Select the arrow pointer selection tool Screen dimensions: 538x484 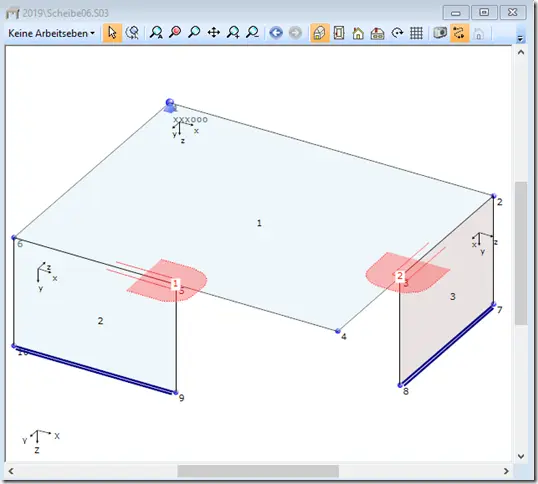coord(112,33)
